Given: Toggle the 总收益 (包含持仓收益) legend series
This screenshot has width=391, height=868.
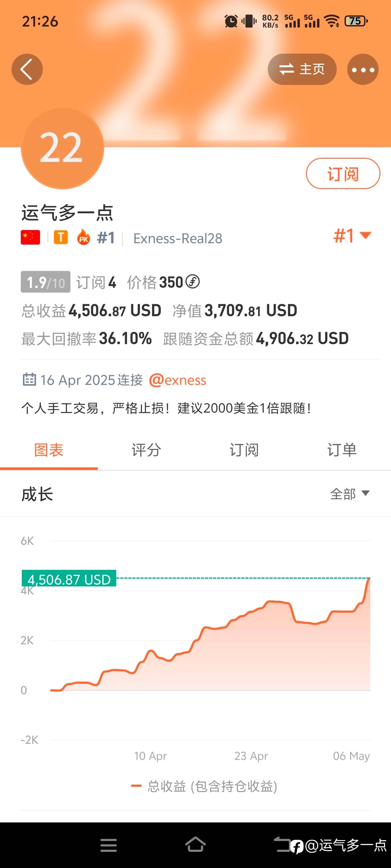Looking at the screenshot, I should [x=204, y=786].
